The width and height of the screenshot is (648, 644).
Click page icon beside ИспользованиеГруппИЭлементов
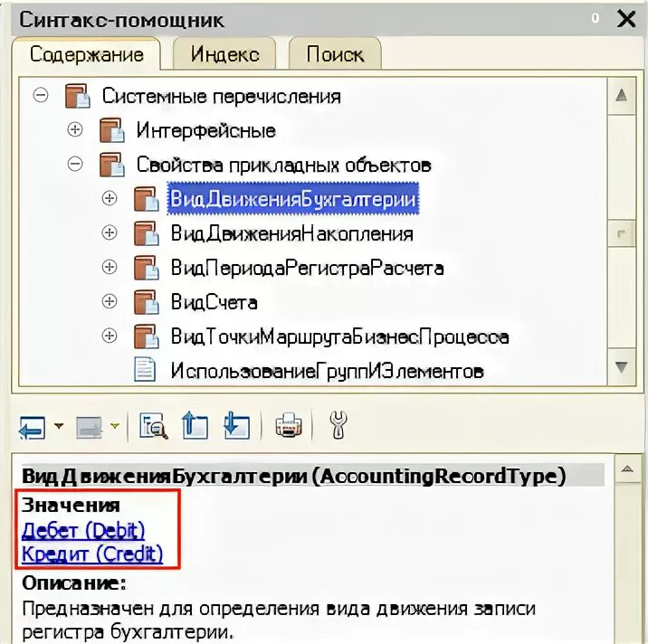pos(145,369)
